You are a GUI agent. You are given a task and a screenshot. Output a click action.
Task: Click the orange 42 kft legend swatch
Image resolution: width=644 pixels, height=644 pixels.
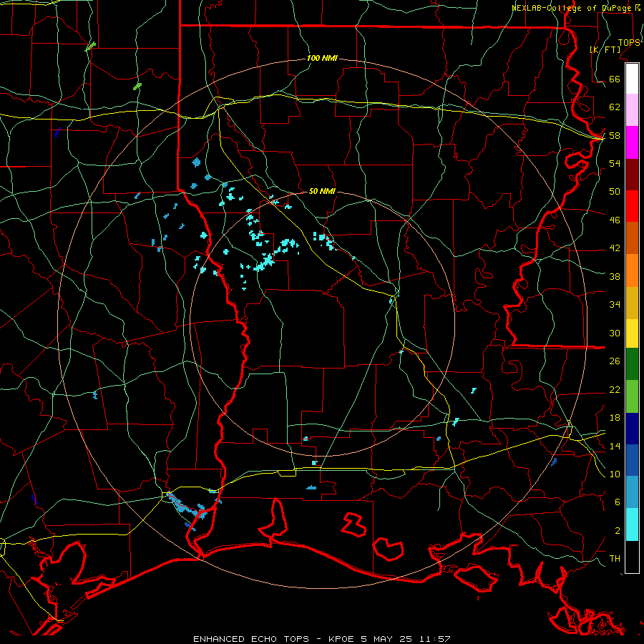[x=632, y=270]
